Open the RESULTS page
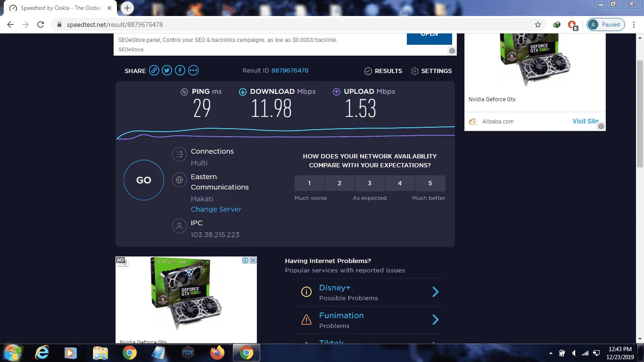 (383, 71)
